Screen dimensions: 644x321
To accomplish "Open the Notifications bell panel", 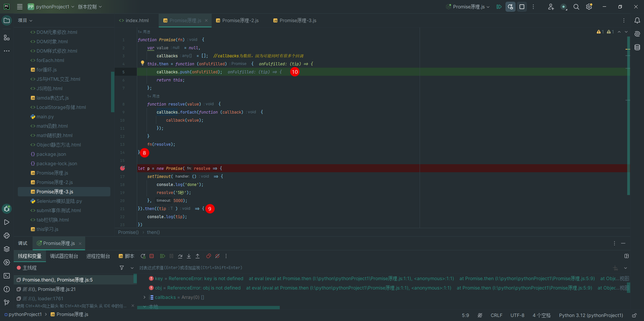I will [x=637, y=20].
